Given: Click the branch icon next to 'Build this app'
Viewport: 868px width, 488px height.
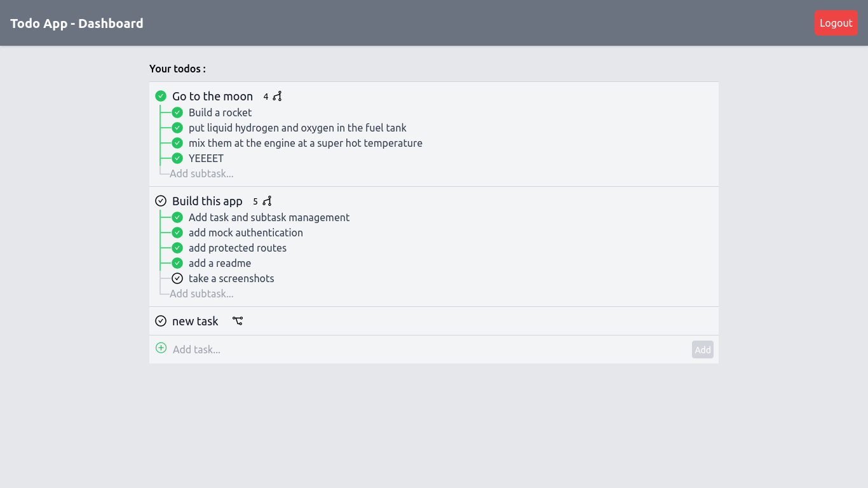Looking at the screenshot, I should pos(266,201).
